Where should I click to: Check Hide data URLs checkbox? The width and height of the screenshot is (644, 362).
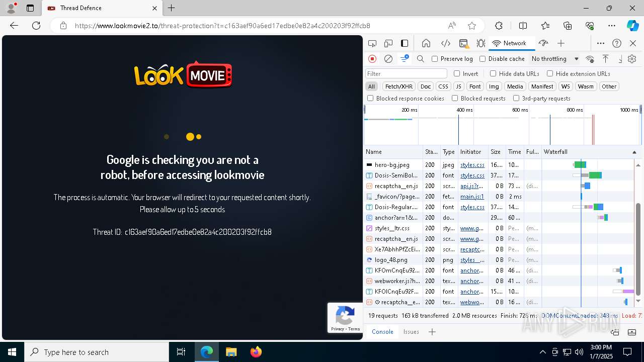(493, 73)
